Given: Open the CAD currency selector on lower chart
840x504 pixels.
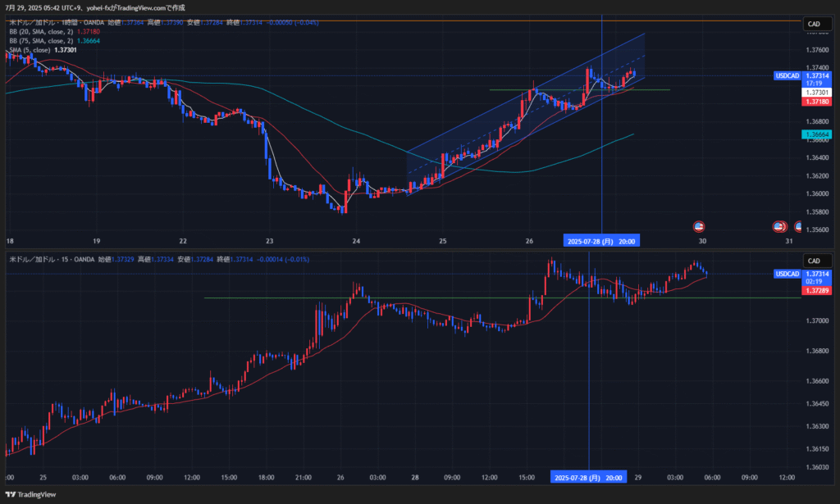Looking at the screenshot, I should 814,261.
